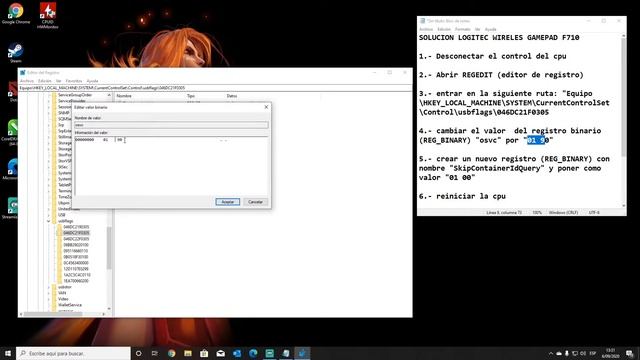Collapse the usbflags tree node

pyautogui.click(x=49, y=221)
